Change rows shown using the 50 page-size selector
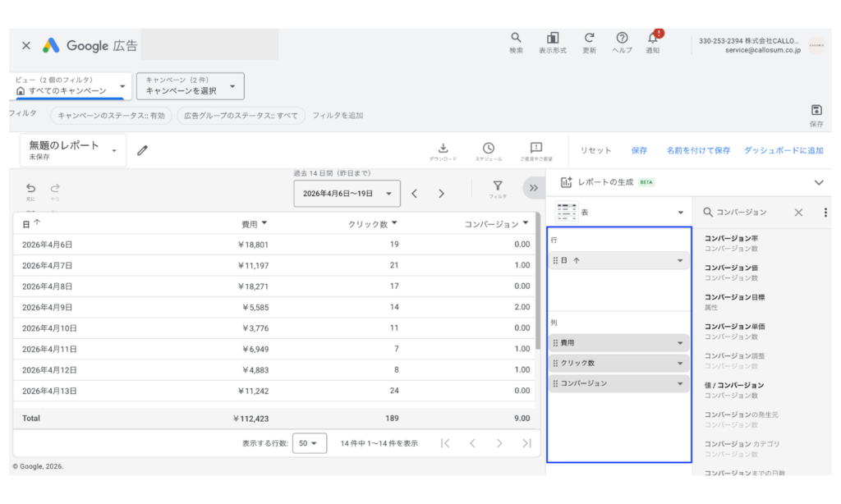 coord(309,442)
